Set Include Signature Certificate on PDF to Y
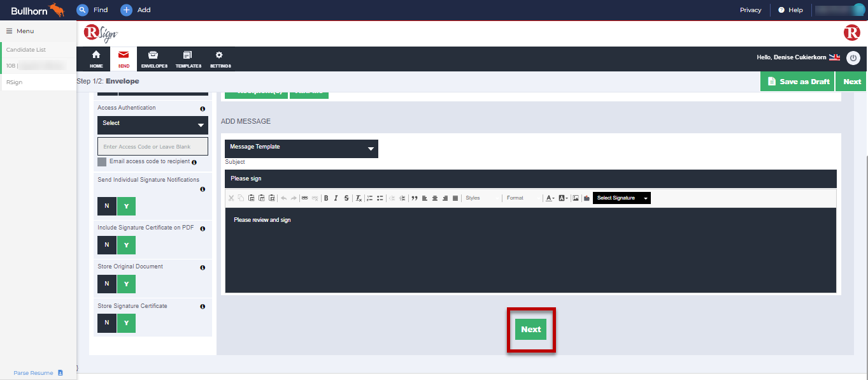Screen dimensions: 868x380 tap(126, 245)
